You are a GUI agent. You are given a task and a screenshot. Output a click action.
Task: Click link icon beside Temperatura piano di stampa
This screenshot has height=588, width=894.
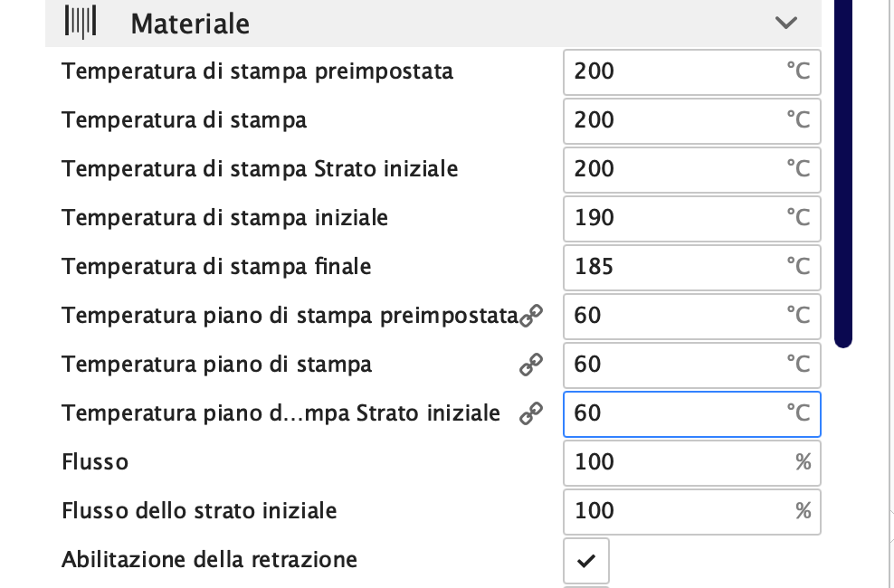(530, 365)
